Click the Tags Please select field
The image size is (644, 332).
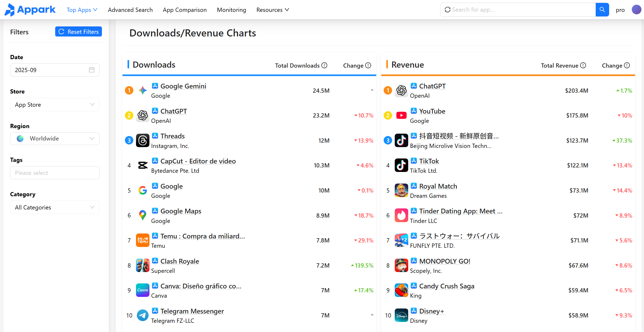(x=55, y=173)
